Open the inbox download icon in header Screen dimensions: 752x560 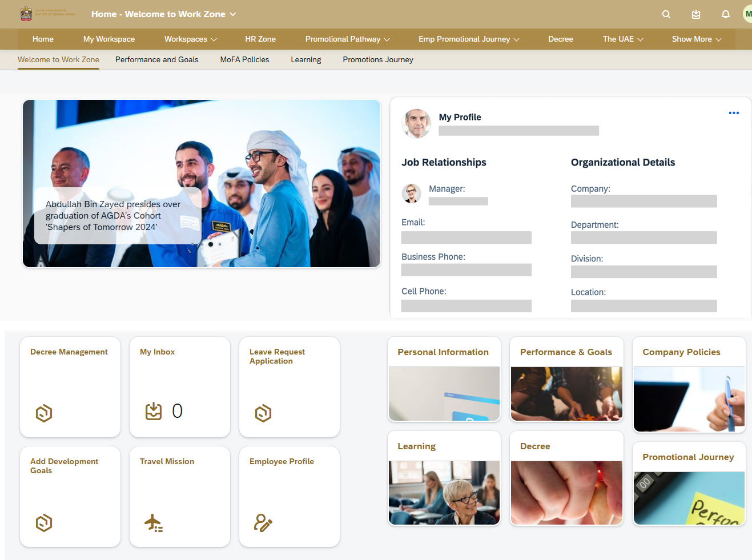[695, 14]
